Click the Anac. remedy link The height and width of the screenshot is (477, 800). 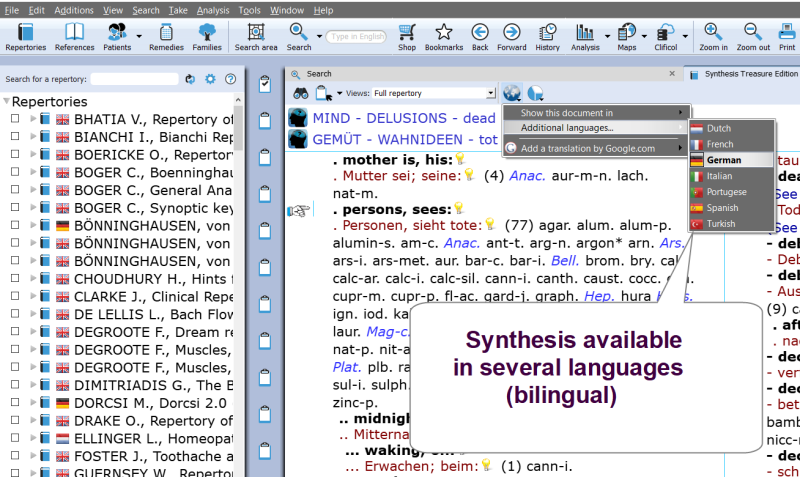525,175
